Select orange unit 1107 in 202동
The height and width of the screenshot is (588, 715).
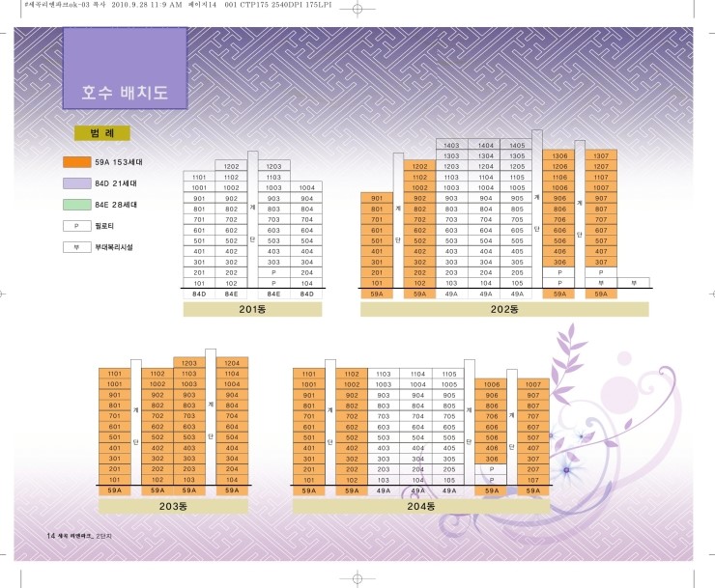click(601, 177)
